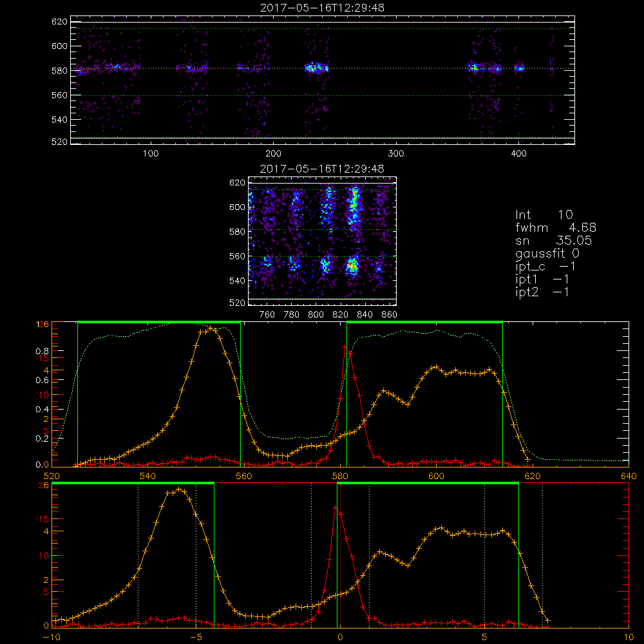This screenshot has width=644, height=644.
Task: Click x-axis label -5 on bottom profile plot
Action: click(196, 638)
